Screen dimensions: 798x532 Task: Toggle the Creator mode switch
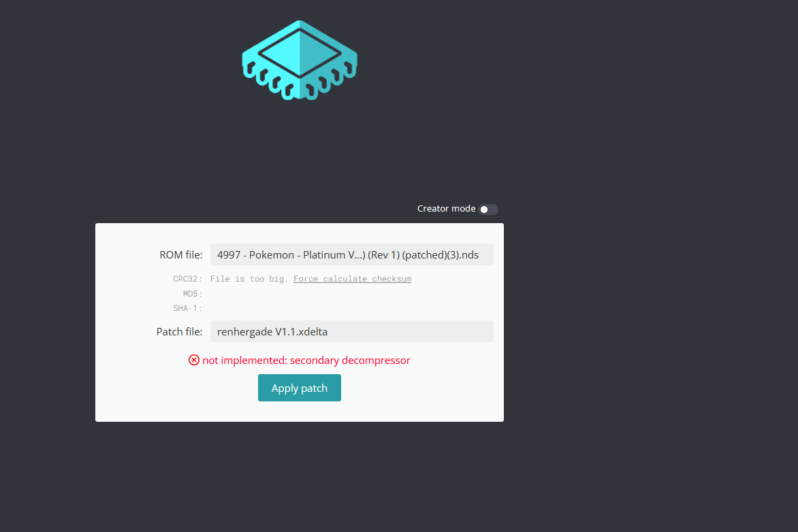(x=488, y=209)
